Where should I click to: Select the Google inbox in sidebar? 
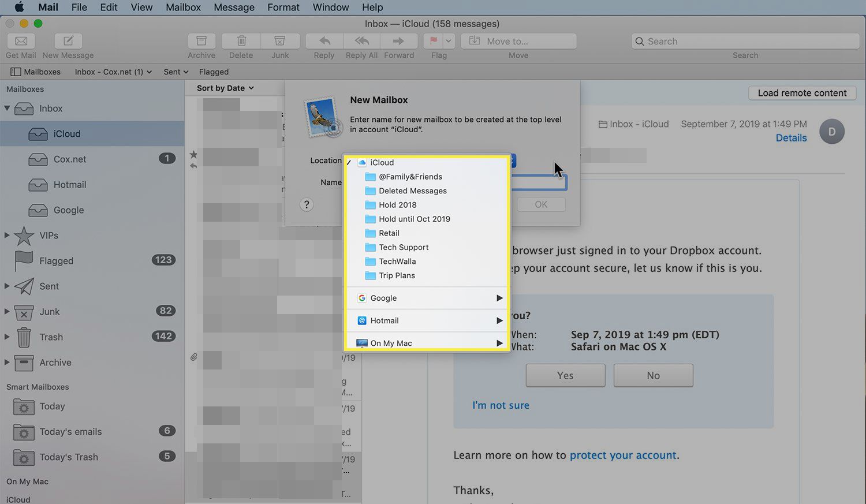[x=92, y=210]
